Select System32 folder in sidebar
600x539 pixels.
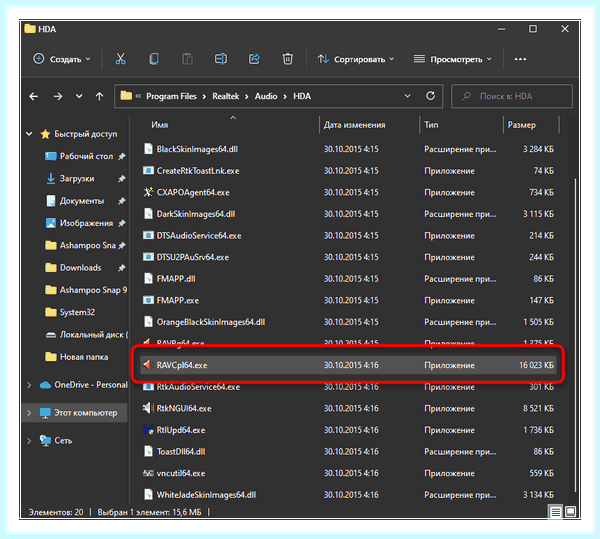[77, 312]
